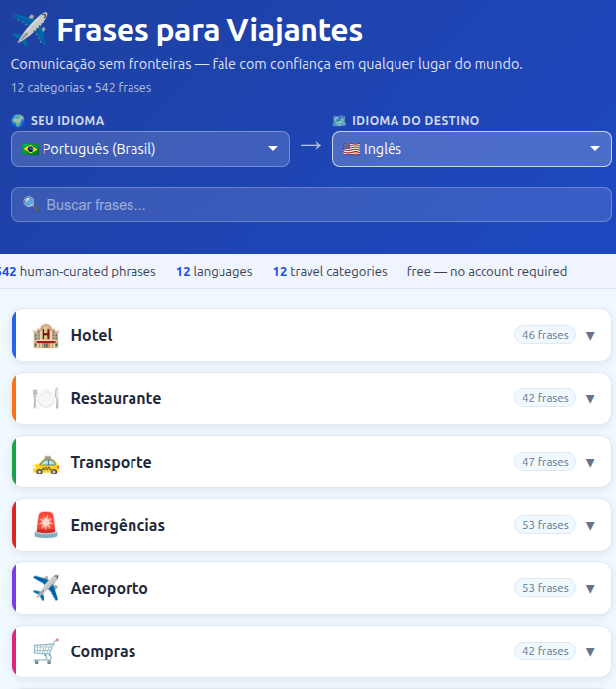Click the Transporte taxi icon
This screenshot has height=689, width=616.
(x=45, y=462)
